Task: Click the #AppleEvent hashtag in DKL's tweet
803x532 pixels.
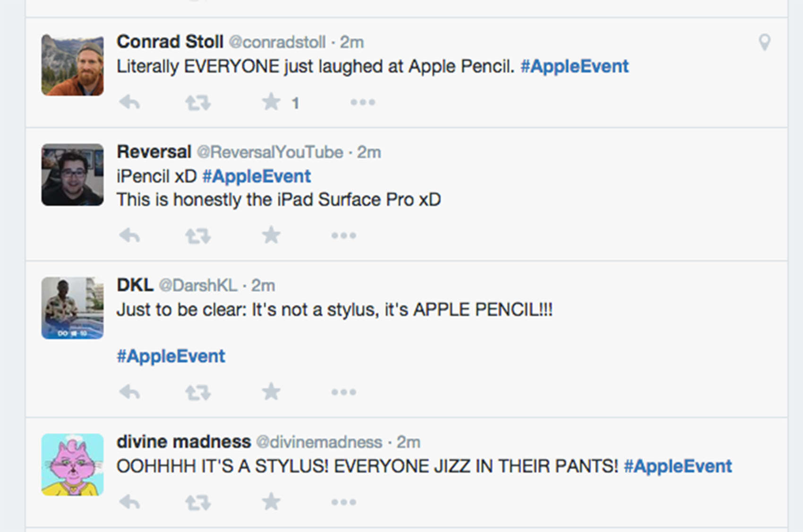Action: (171, 356)
